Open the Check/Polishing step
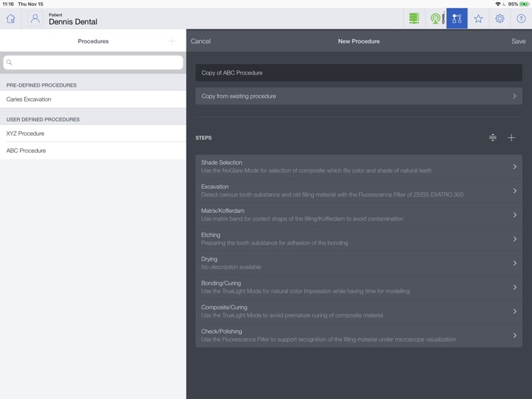The height and width of the screenshot is (399, 532). [359, 336]
